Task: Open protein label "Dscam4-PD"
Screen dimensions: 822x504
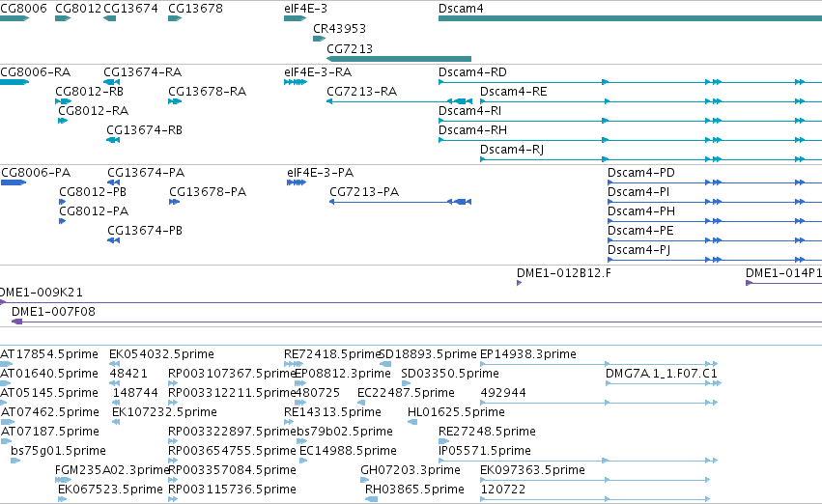Action: click(641, 173)
